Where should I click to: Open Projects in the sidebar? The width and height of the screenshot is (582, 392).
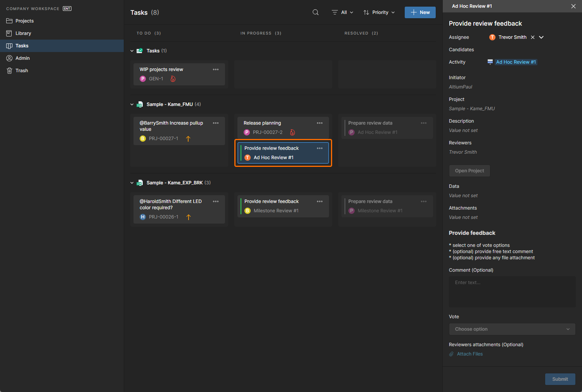click(x=24, y=21)
